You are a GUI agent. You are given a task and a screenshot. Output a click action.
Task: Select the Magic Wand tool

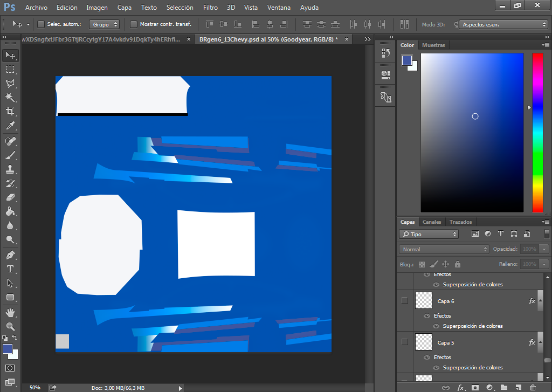click(10, 97)
